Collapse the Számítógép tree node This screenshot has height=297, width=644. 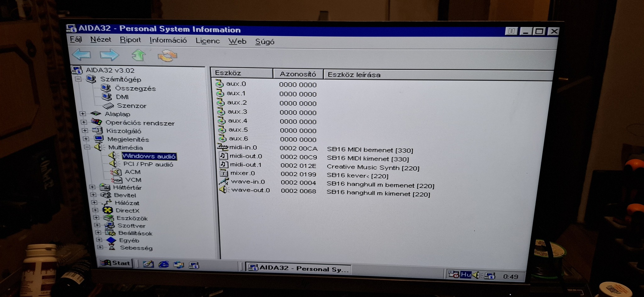pos(78,79)
